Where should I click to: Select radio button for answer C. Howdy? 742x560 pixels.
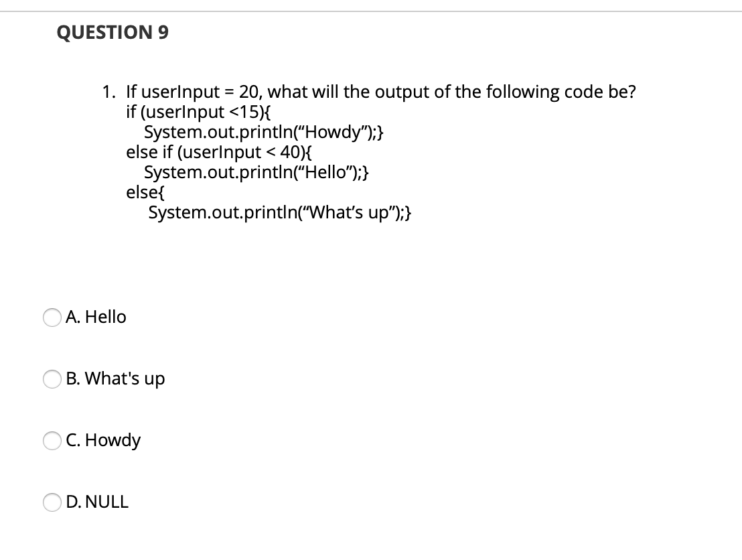click(x=52, y=441)
